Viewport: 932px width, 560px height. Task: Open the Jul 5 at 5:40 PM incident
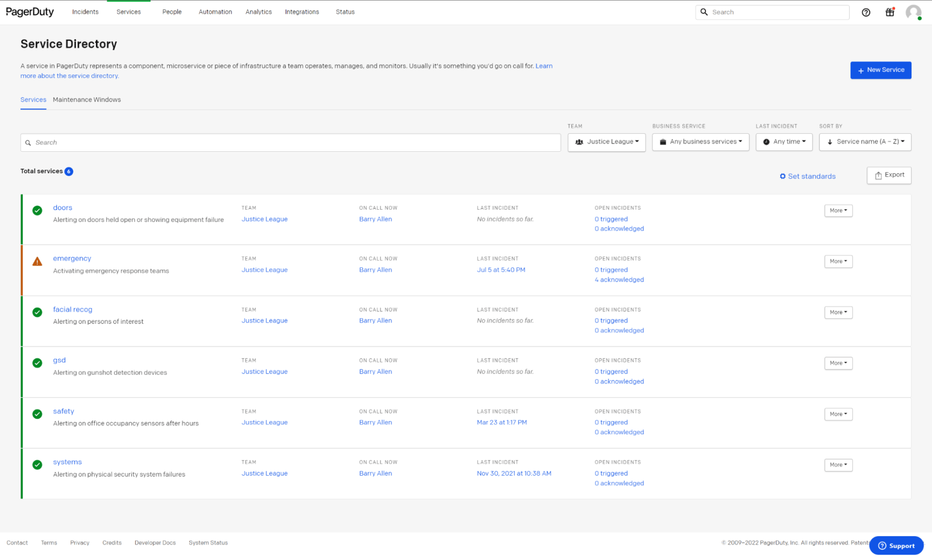click(501, 270)
